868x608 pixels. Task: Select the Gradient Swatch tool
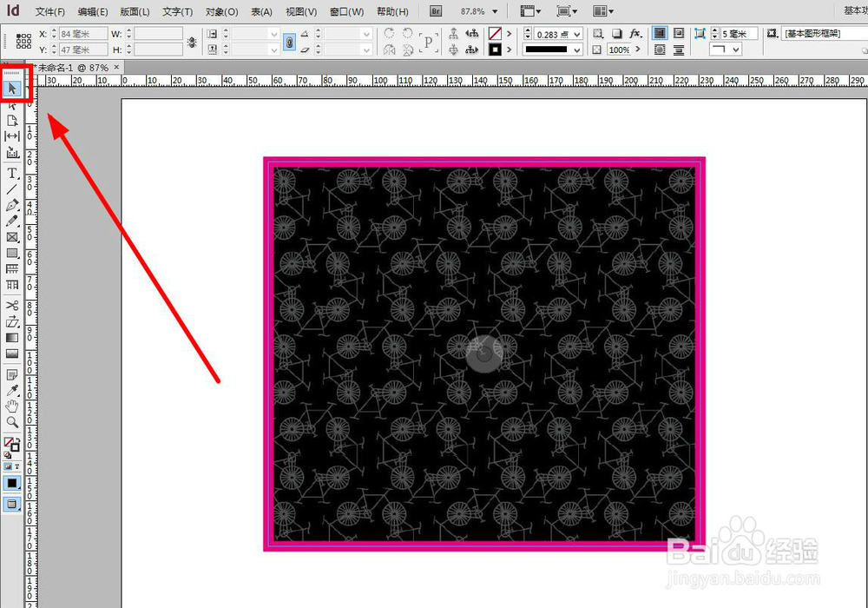point(12,338)
